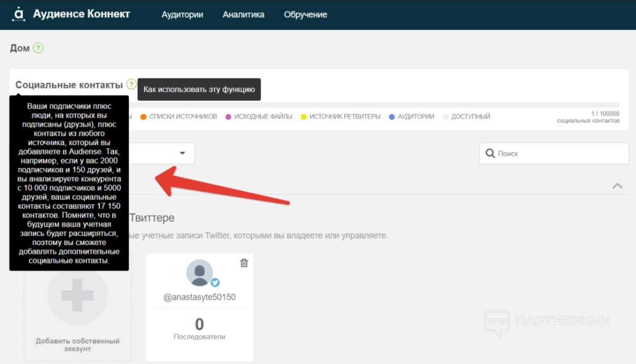Click the help icon next to Дом
This screenshot has height=364, width=636.
pos(38,48)
